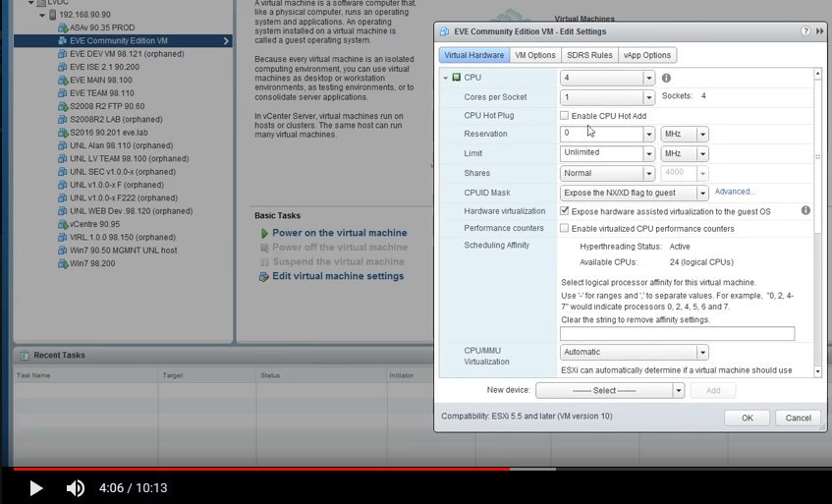Viewport: 832px width, 504px height.
Task: Click the video progress bar
Action: (422, 469)
